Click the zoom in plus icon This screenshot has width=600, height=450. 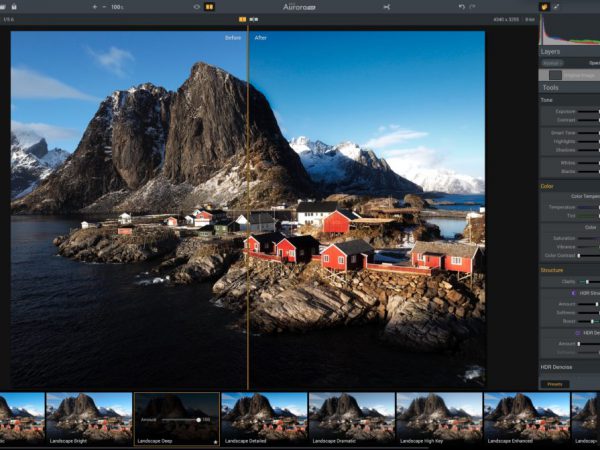coord(95,7)
